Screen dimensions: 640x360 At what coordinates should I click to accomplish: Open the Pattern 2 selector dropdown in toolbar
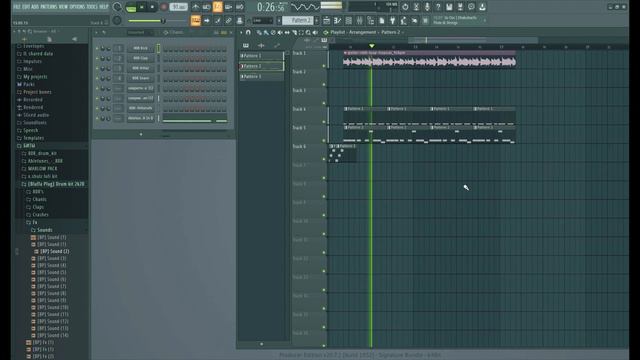(299, 20)
